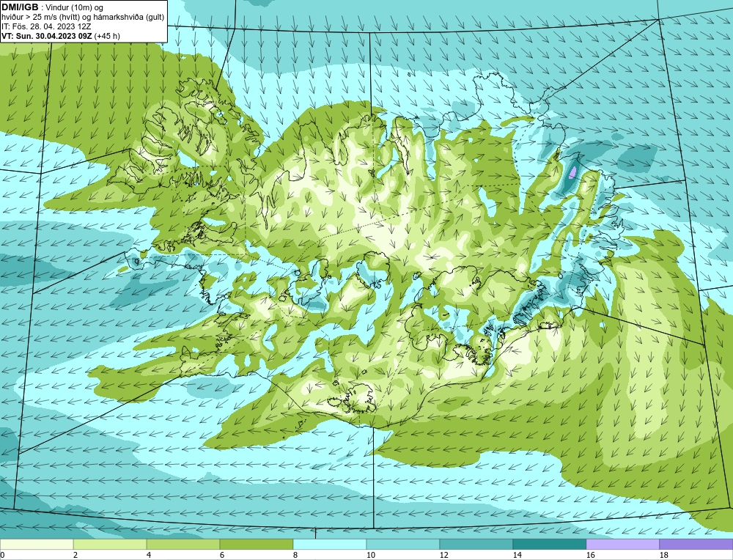
Task: Click the 'Vindur (10m) og' heading text
Action: (75, 7)
